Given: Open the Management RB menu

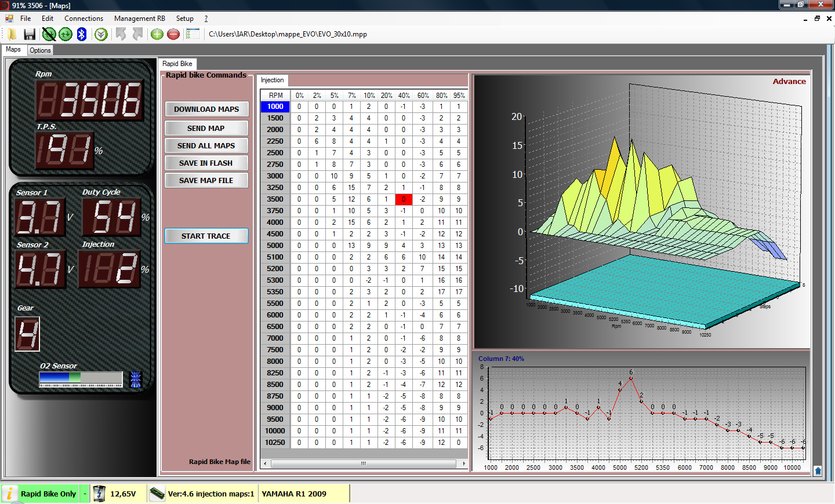Looking at the screenshot, I should pos(139,19).
